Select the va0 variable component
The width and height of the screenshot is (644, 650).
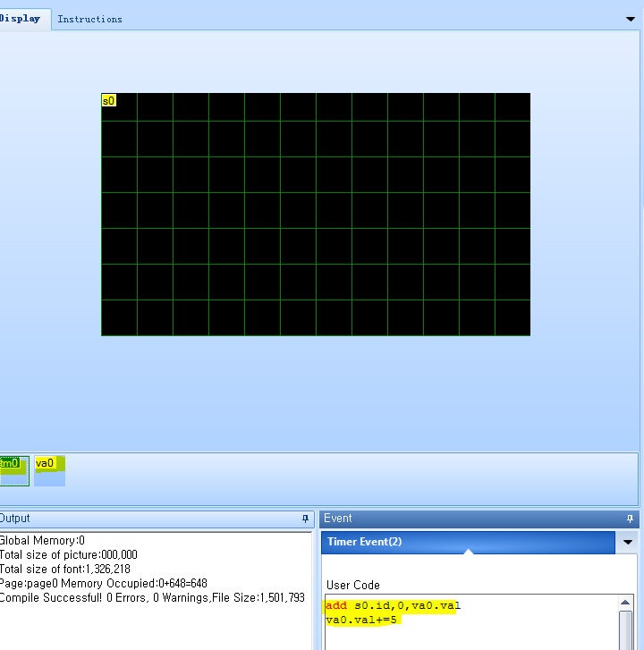pos(49,471)
